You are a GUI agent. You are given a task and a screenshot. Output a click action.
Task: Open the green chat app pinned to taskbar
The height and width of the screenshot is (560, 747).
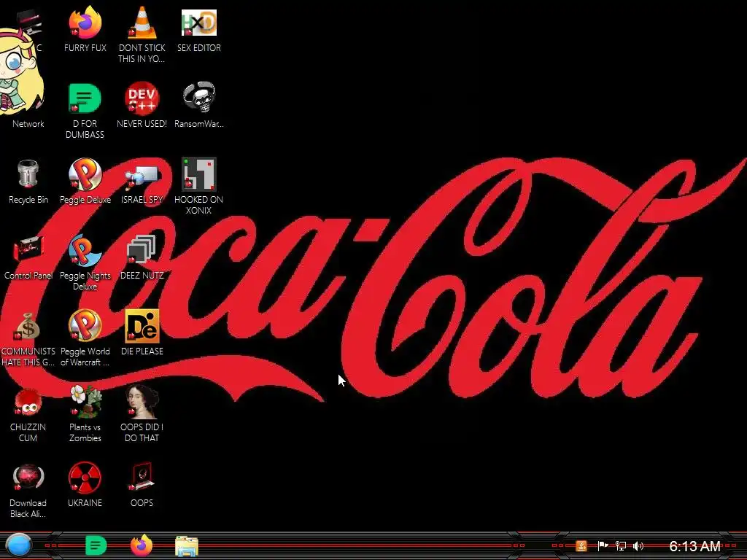point(96,545)
